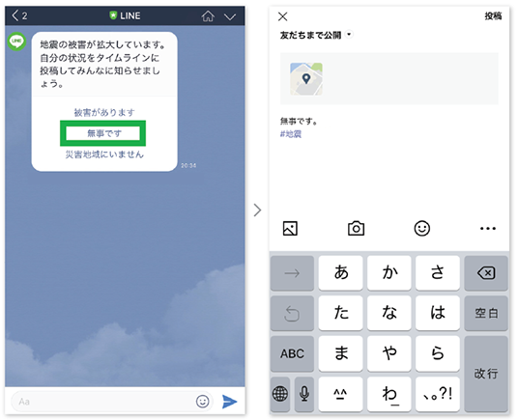Tap the あ key
The image size is (518, 420).
(340, 273)
